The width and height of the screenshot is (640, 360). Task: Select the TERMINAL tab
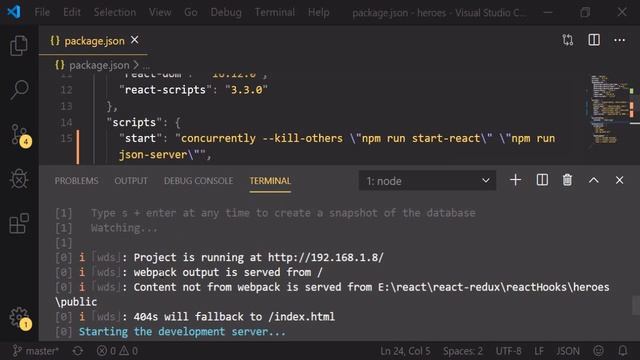pyautogui.click(x=270, y=181)
